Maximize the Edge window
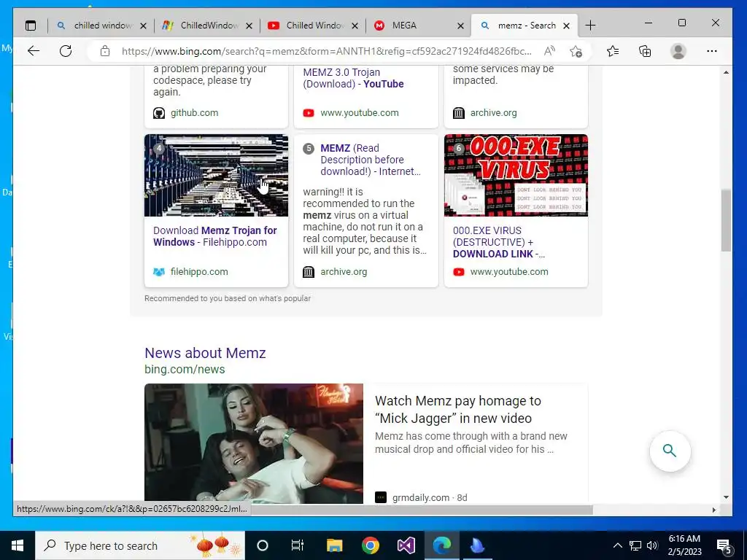 point(682,23)
